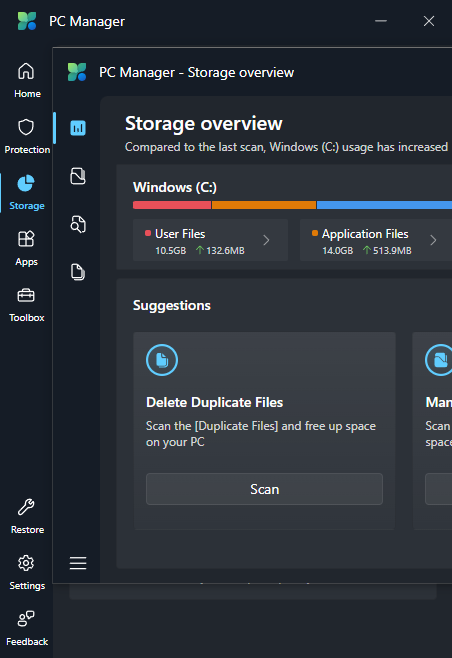The image size is (452, 658).
Task: Open the duplicate files icon in the storage sidebar
Action: [x=78, y=272]
